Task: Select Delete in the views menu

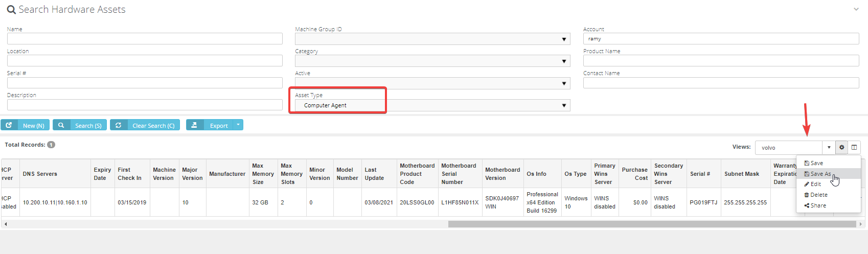Action: coord(818,195)
